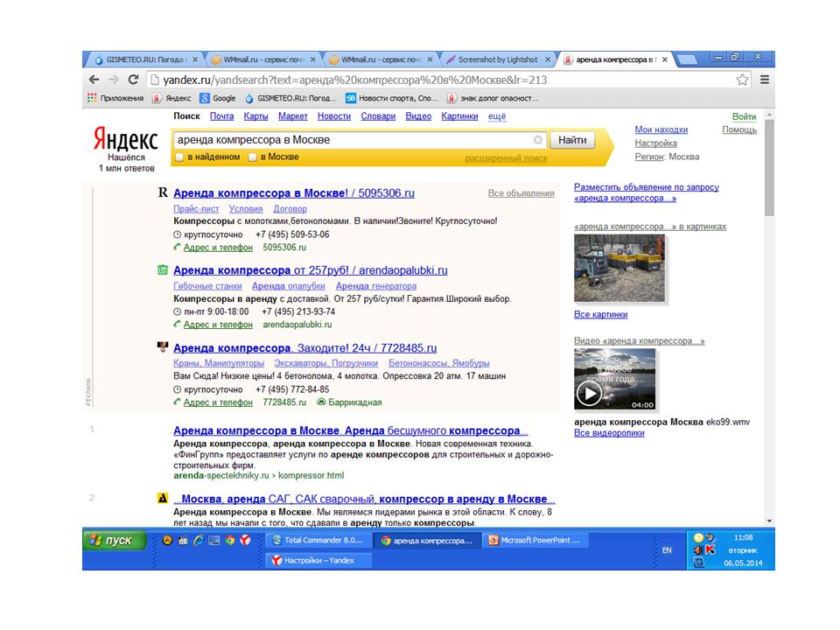Open the Все видеоролики link
840x630 pixels.
pos(609,433)
